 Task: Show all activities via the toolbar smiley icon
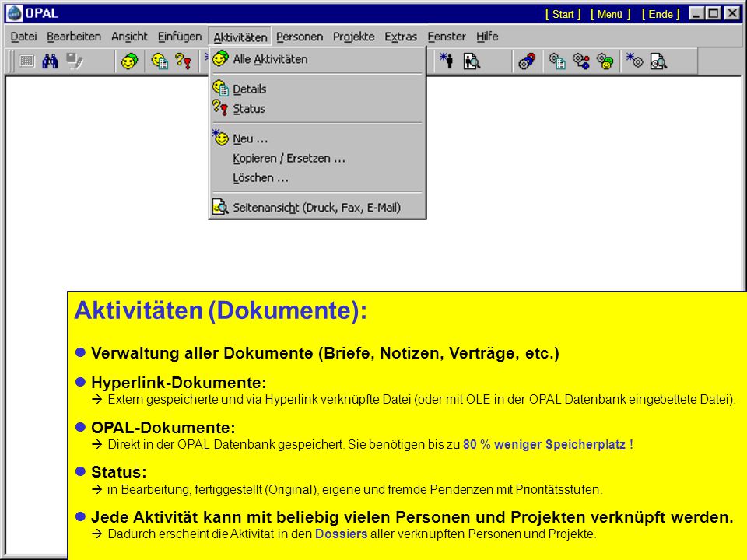tap(130, 61)
